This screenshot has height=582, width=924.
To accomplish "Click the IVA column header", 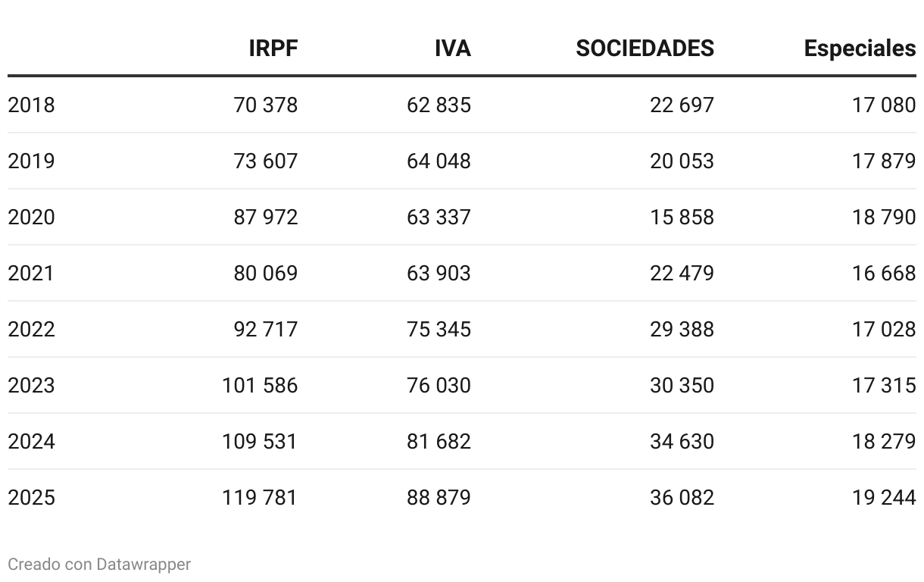I will point(453,48).
